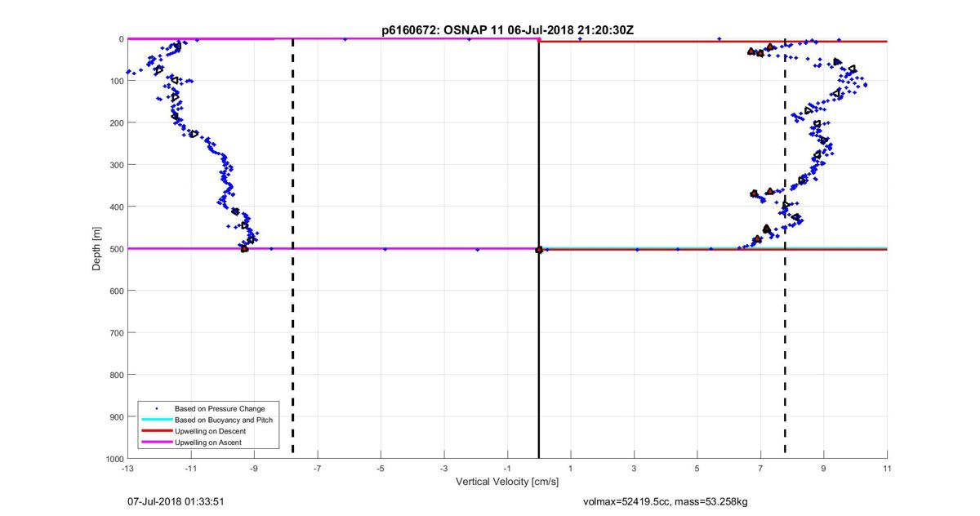Click y-axis tick label '900'
The height and width of the screenshot is (516, 980).
(118, 417)
